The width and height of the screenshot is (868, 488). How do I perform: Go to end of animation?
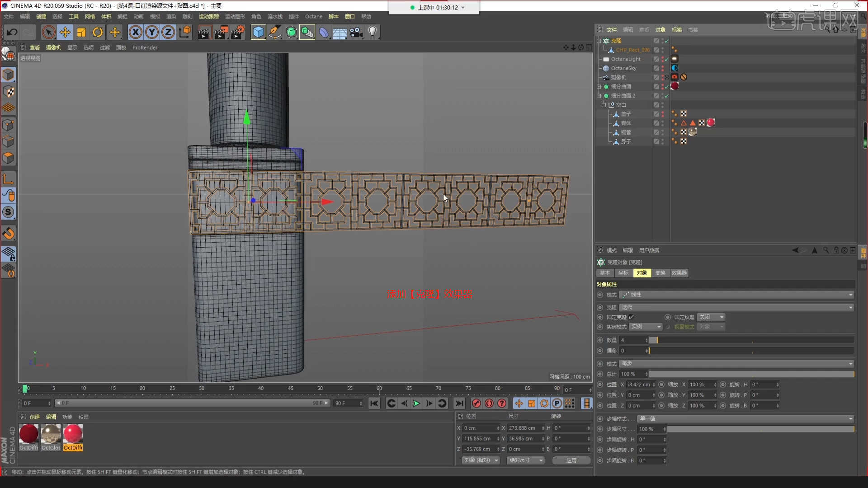pyautogui.click(x=459, y=404)
